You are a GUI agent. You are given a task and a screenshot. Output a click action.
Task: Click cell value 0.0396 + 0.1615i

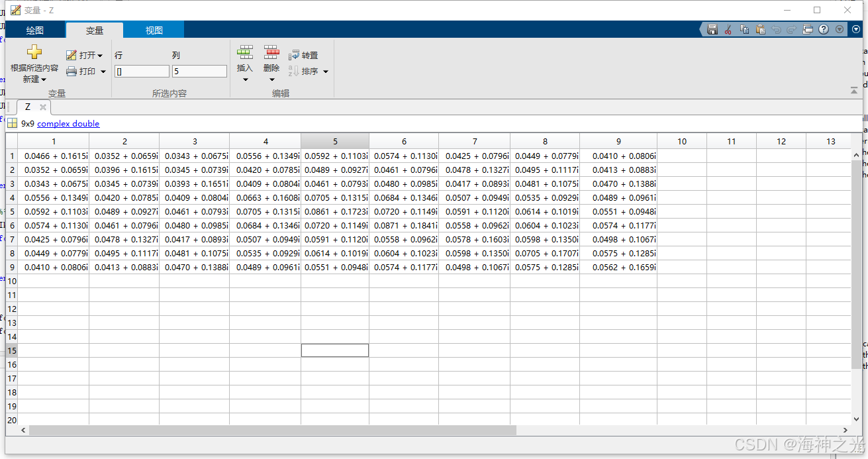(124, 170)
